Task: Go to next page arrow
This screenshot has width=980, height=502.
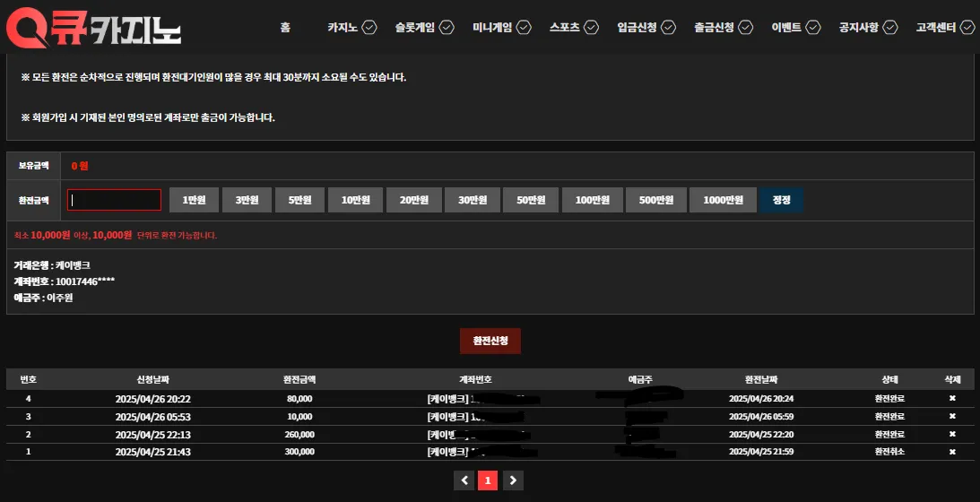Action: click(513, 480)
